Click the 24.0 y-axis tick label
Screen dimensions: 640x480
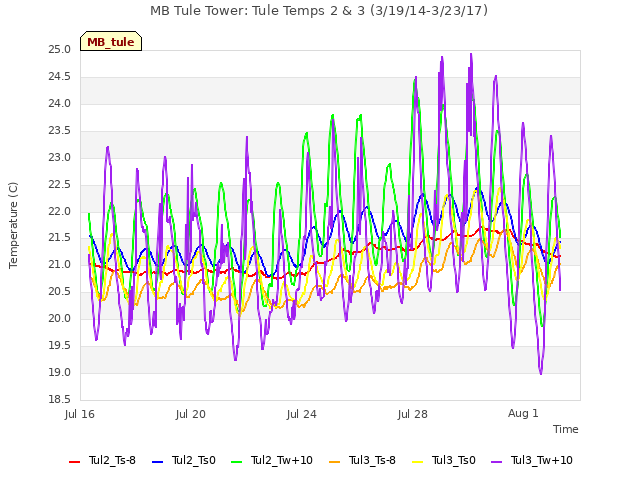[60, 104]
